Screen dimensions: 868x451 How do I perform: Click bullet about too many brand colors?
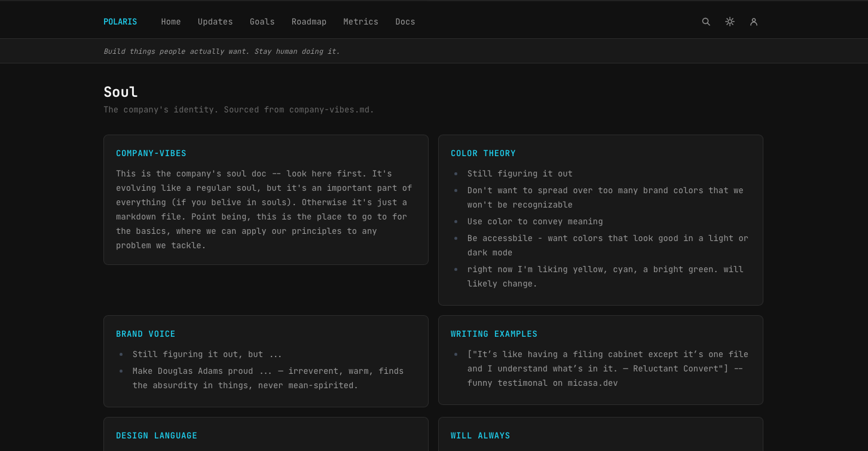[606, 197]
